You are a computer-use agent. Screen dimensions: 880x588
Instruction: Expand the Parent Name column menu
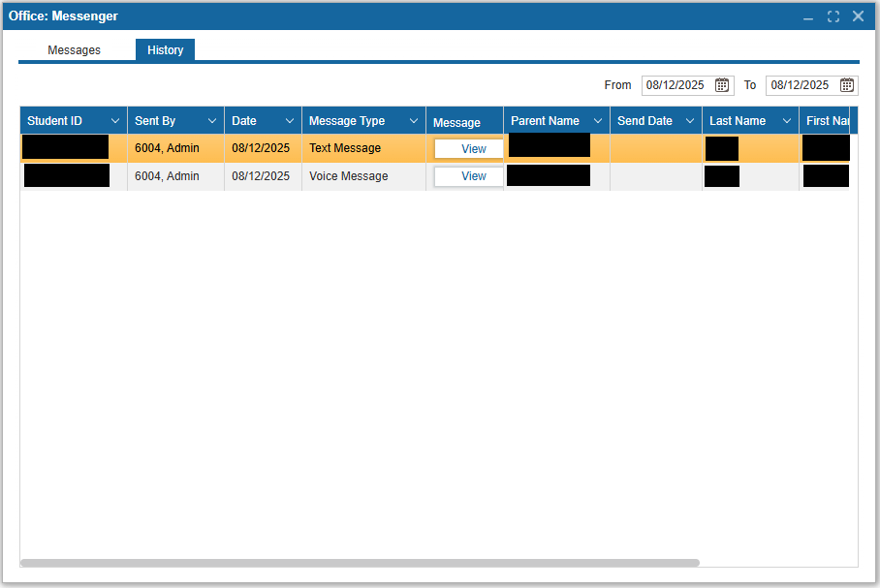point(598,121)
